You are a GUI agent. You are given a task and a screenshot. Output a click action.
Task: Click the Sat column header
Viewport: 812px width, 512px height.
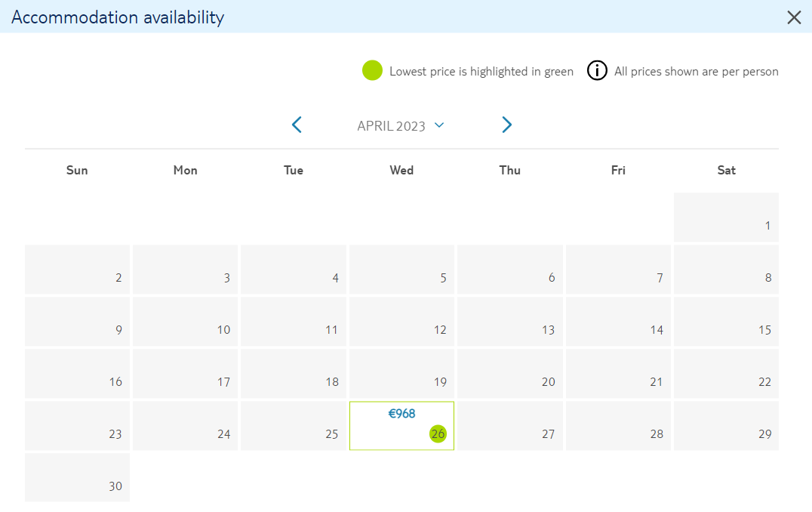click(726, 170)
